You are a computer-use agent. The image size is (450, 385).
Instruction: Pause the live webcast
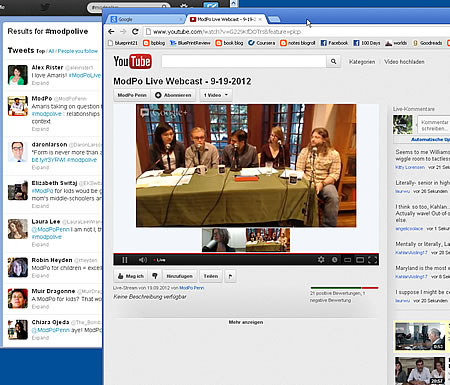point(125,260)
